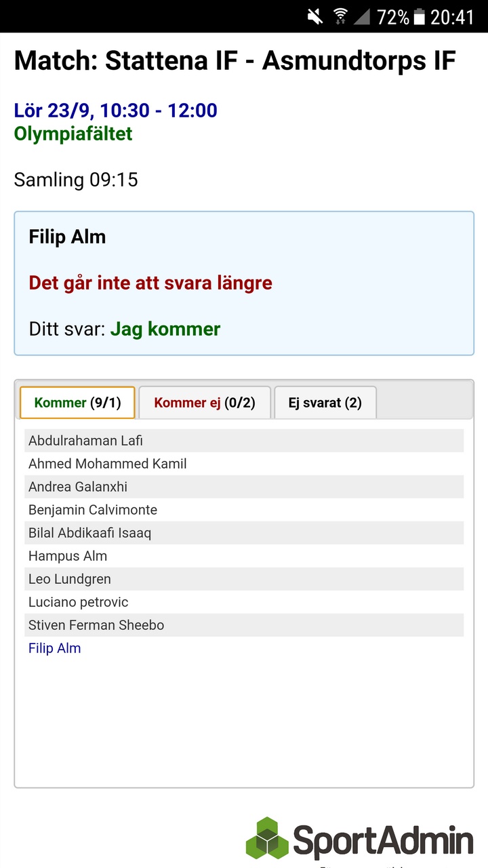Tap Hampus Alm in the list

(x=68, y=556)
